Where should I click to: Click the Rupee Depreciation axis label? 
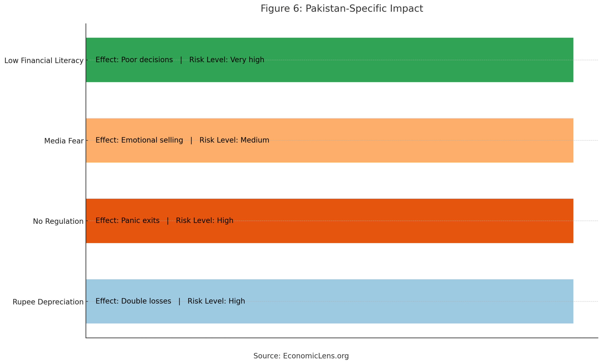[x=48, y=302]
